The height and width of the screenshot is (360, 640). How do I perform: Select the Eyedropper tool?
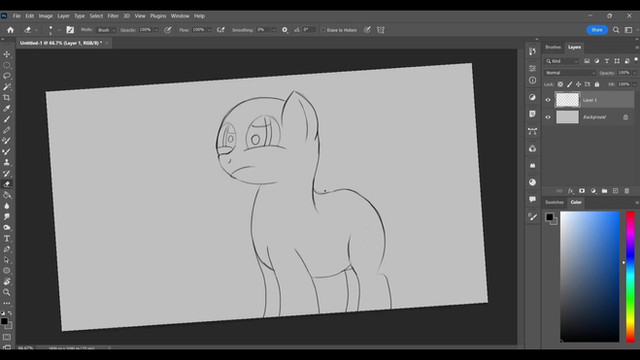pyautogui.click(x=7, y=109)
